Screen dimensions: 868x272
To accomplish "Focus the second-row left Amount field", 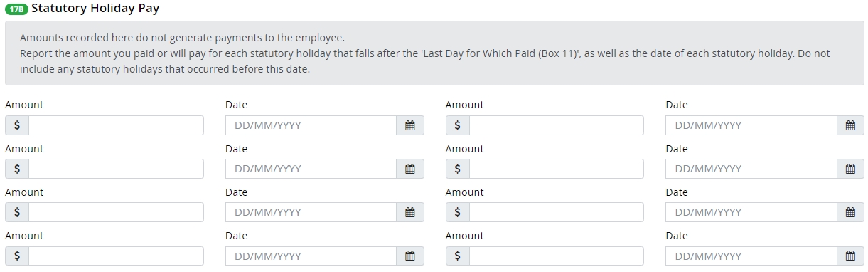I will (x=116, y=169).
